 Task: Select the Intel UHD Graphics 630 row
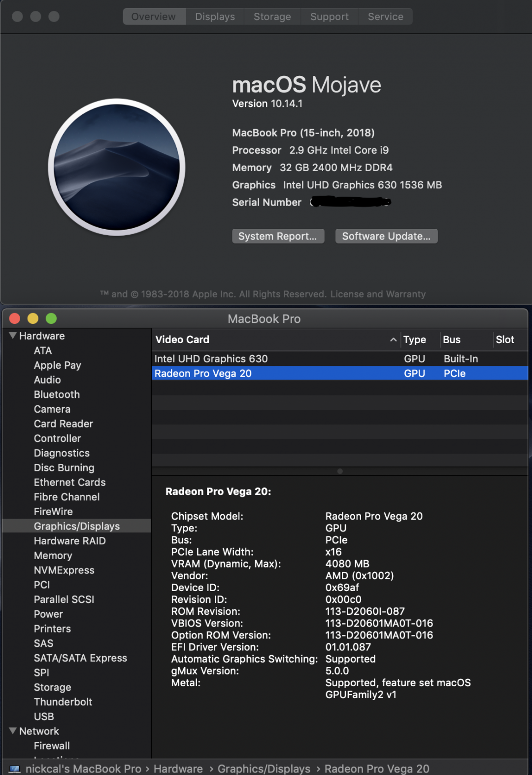340,359
